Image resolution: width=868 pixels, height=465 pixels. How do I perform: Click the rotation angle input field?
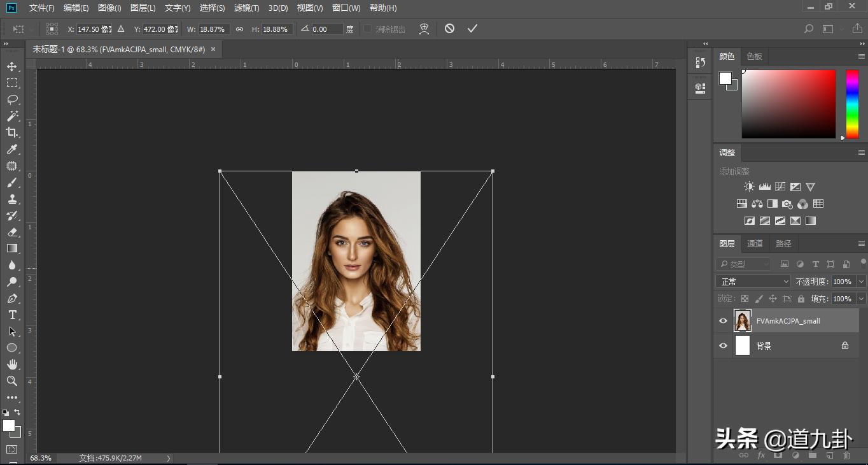327,29
